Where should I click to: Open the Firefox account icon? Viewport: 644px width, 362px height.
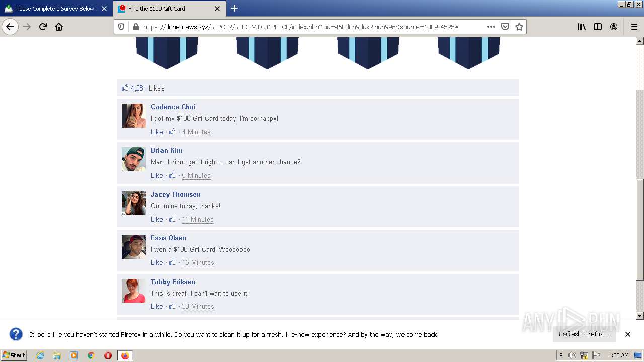click(x=614, y=27)
